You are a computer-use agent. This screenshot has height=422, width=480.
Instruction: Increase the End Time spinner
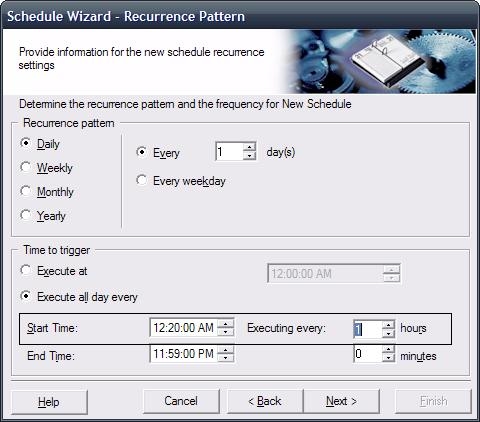click(x=226, y=350)
